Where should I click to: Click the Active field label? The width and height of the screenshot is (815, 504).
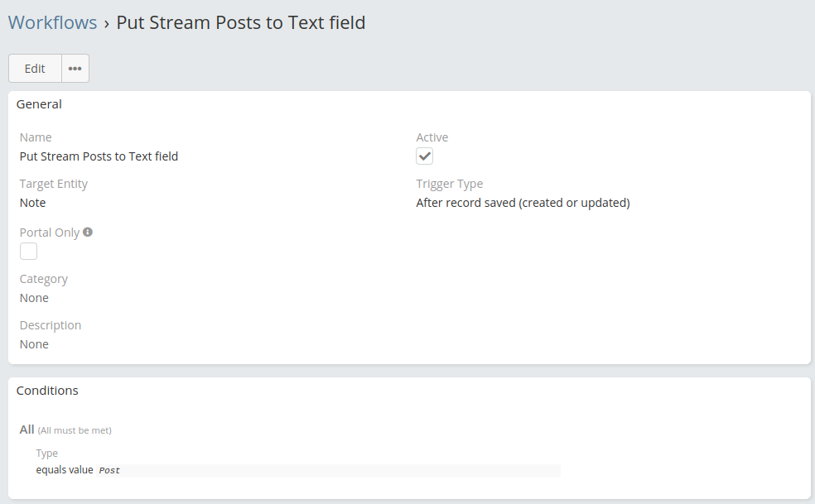click(432, 137)
